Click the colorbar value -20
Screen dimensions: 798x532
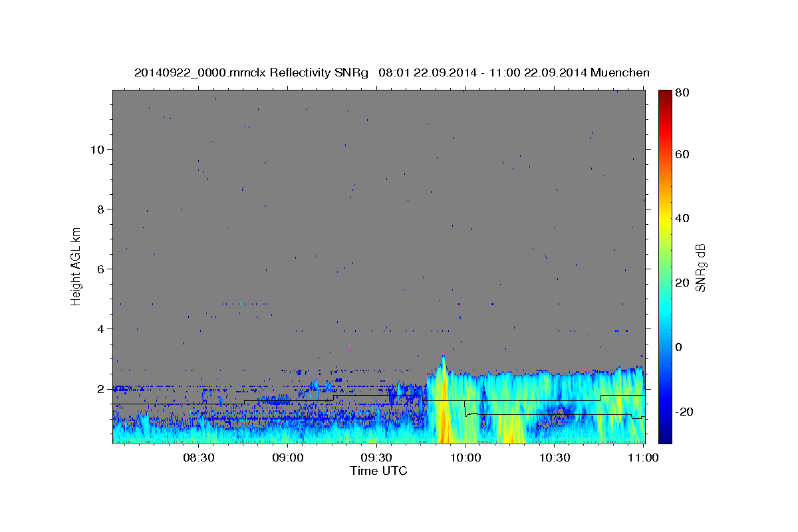tap(684, 412)
